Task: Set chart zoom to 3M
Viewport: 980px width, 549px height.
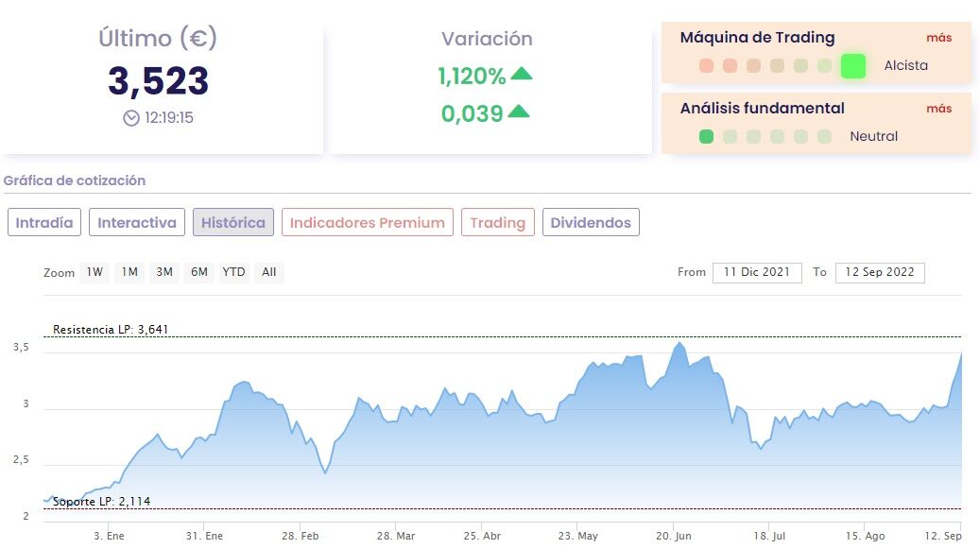Action: [164, 272]
